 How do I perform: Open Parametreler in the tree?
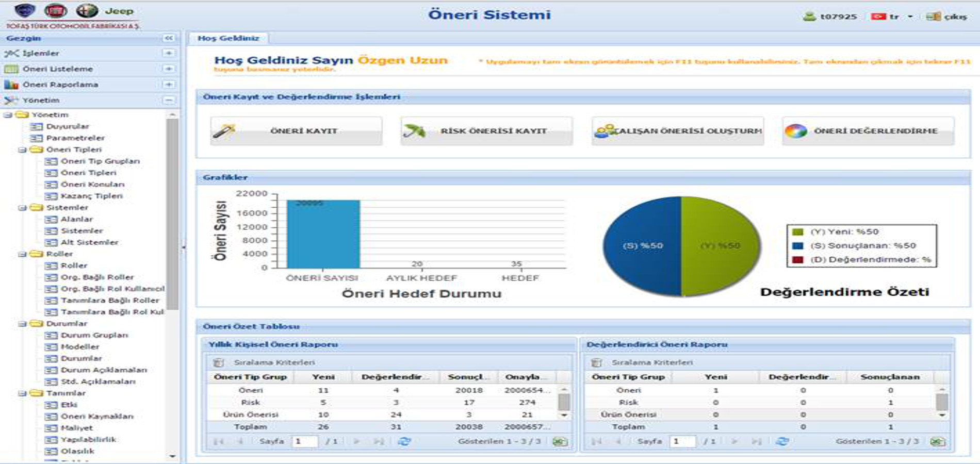tap(75, 138)
